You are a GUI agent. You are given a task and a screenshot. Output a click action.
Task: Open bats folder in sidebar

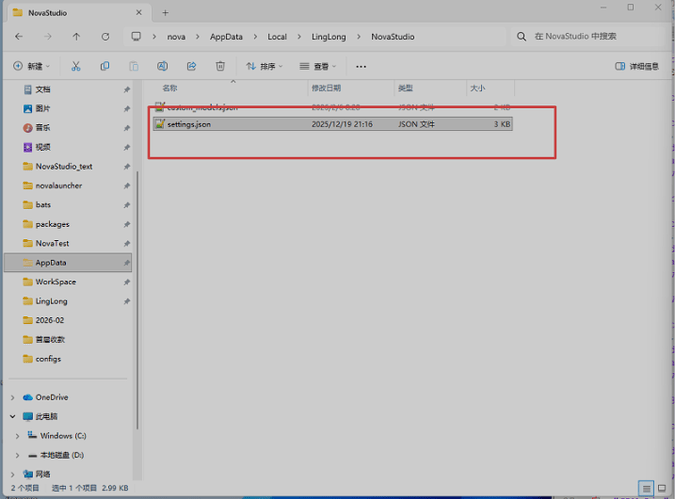coord(43,205)
